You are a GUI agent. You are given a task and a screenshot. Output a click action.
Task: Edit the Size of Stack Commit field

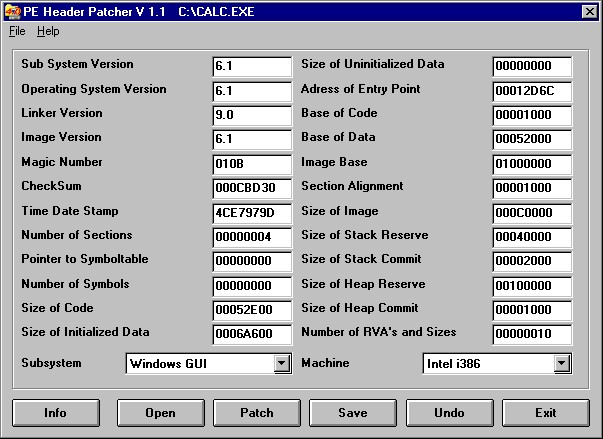pos(532,261)
